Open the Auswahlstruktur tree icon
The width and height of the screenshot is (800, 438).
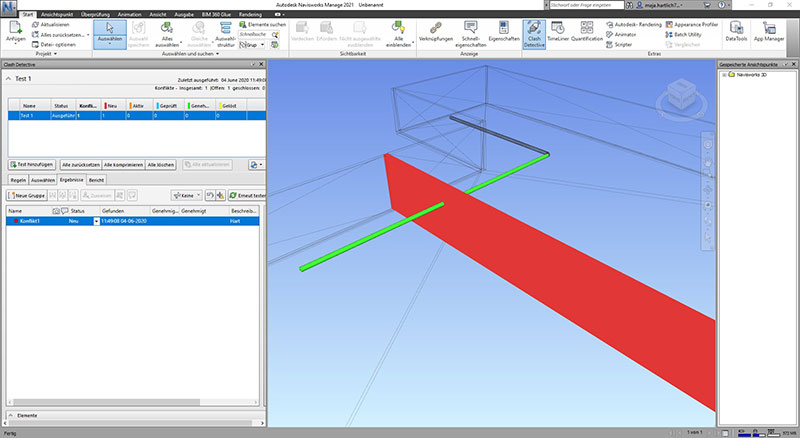[225, 28]
